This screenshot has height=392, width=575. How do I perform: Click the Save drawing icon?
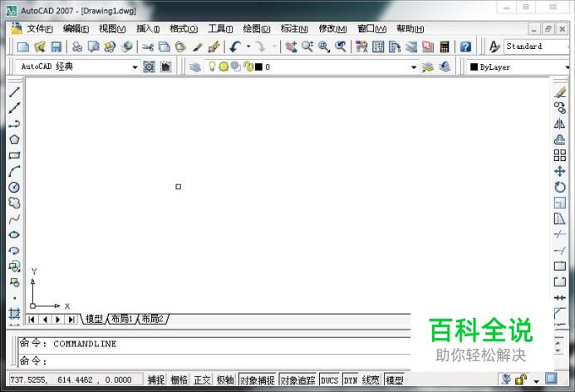pyautogui.click(x=57, y=47)
